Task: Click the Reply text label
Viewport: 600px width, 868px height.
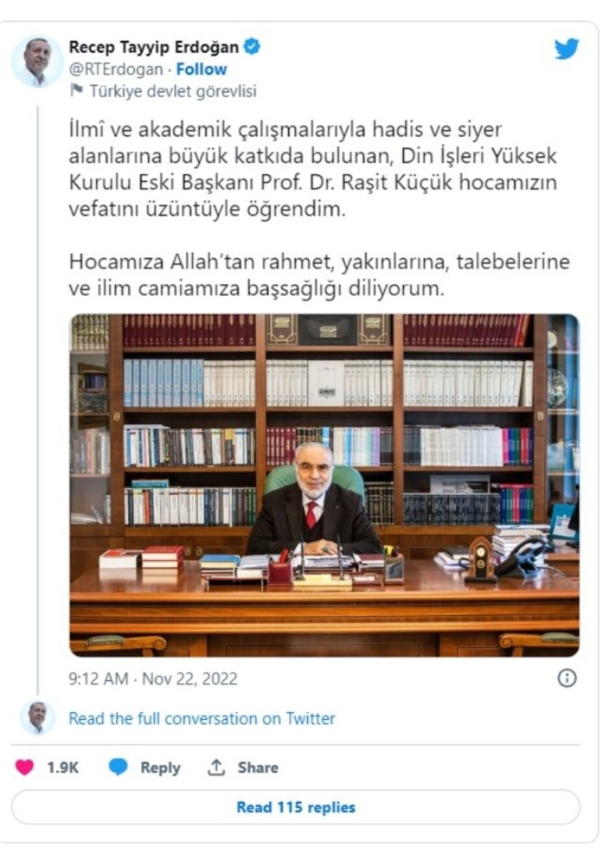Action: (x=160, y=768)
